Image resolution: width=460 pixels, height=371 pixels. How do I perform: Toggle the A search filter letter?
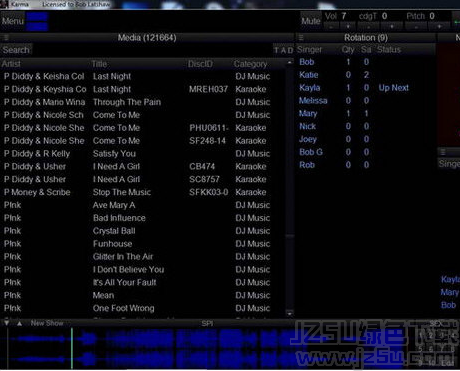283,50
